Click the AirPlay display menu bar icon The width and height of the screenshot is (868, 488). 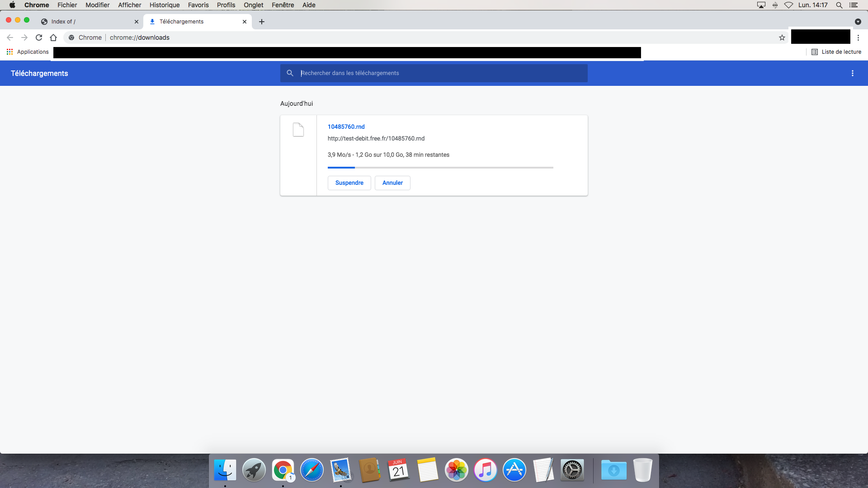coord(761,5)
